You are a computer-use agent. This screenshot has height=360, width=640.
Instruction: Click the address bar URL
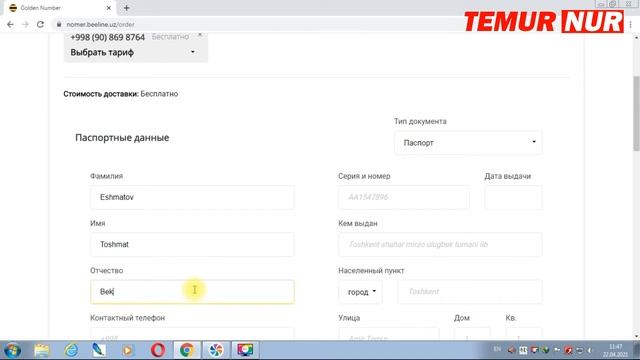coord(100,24)
